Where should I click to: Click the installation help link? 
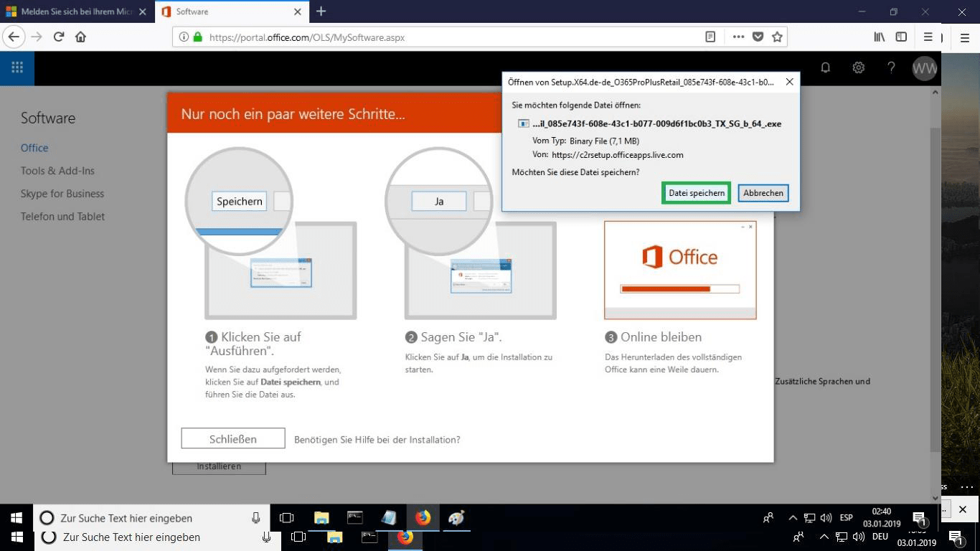click(x=377, y=440)
